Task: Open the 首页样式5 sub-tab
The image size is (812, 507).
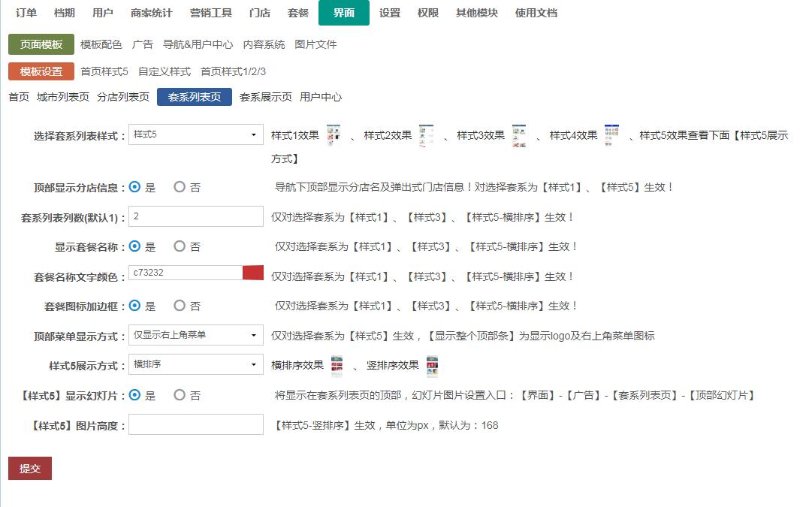Action: click(104, 71)
